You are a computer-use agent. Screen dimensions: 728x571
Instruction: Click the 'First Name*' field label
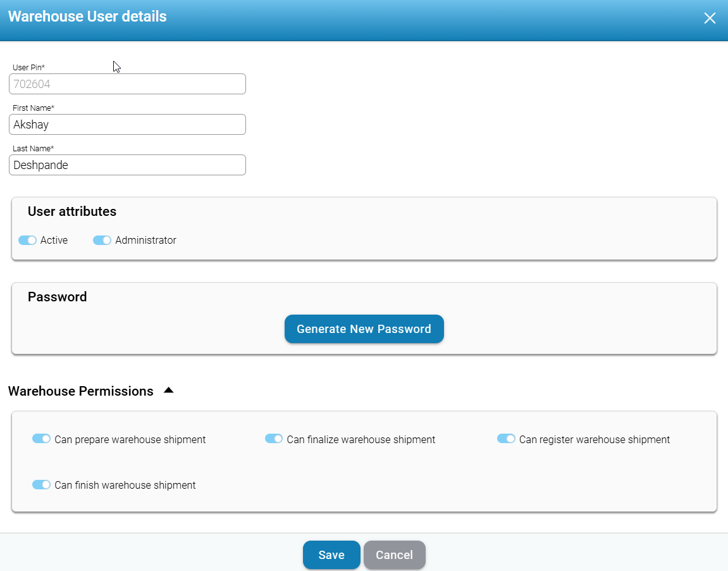point(34,108)
